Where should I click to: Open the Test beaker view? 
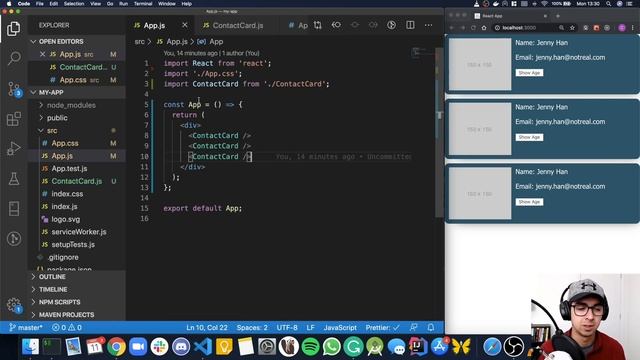14,178
